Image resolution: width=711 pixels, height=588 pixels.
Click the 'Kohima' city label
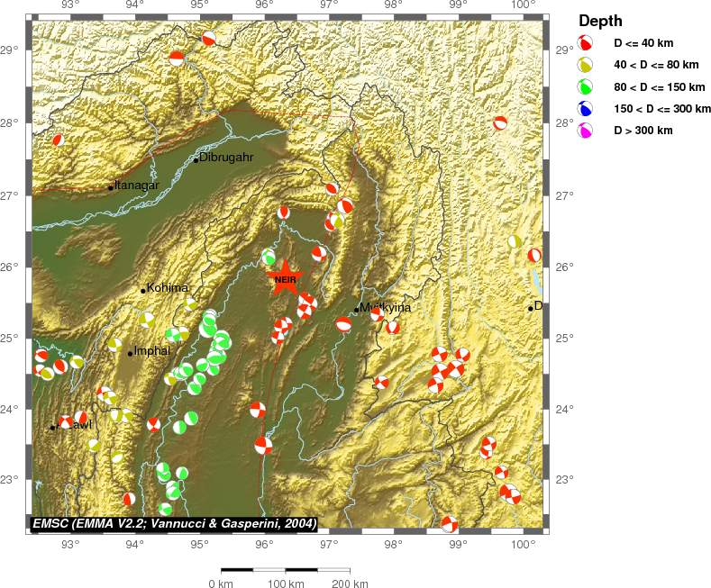click(x=168, y=287)
